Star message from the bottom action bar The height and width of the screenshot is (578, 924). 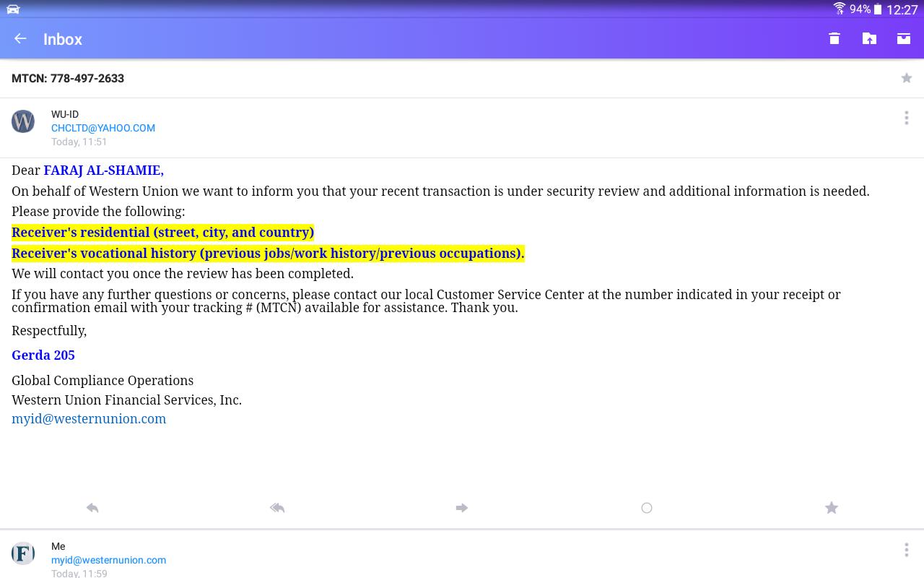832,508
